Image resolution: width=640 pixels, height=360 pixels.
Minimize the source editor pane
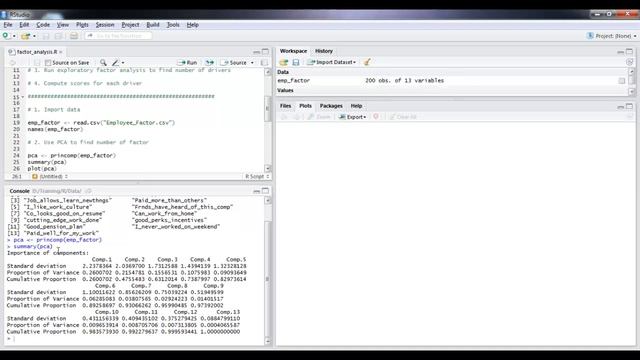(256, 52)
